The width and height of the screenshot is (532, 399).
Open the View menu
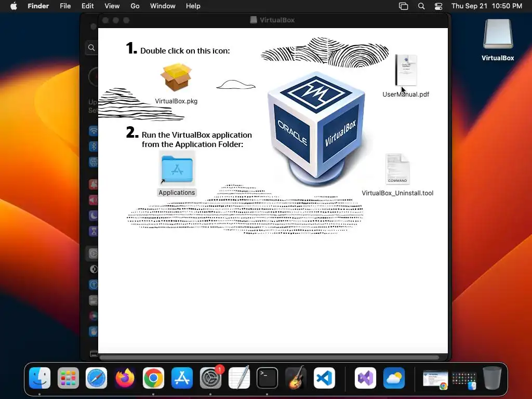[112, 6]
